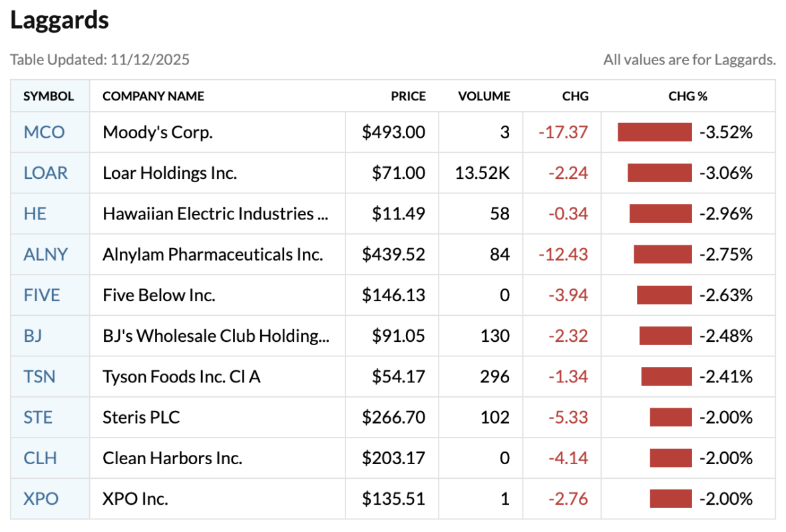Click the SYMBOL column header
Viewport: 786px width, 532px height.
(49, 96)
